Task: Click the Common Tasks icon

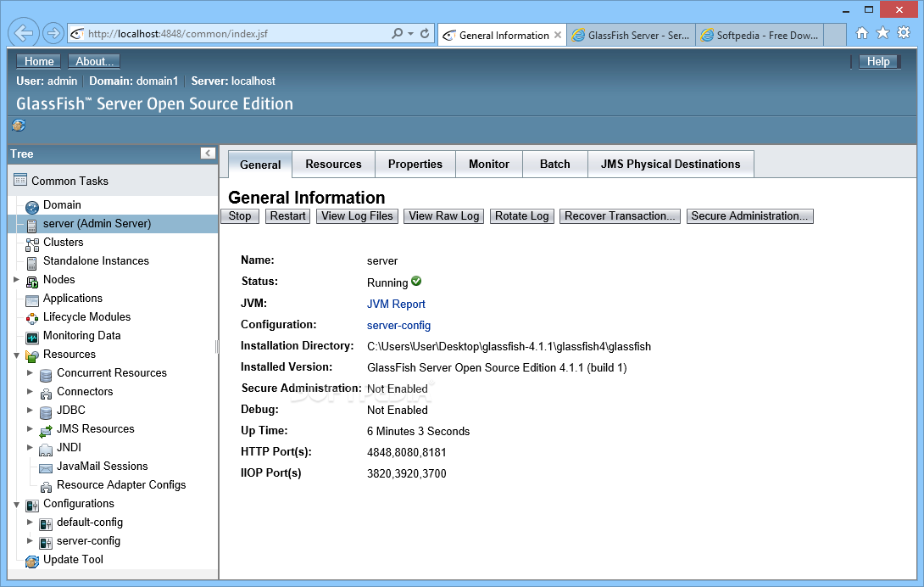Action: (x=20, y=180)
